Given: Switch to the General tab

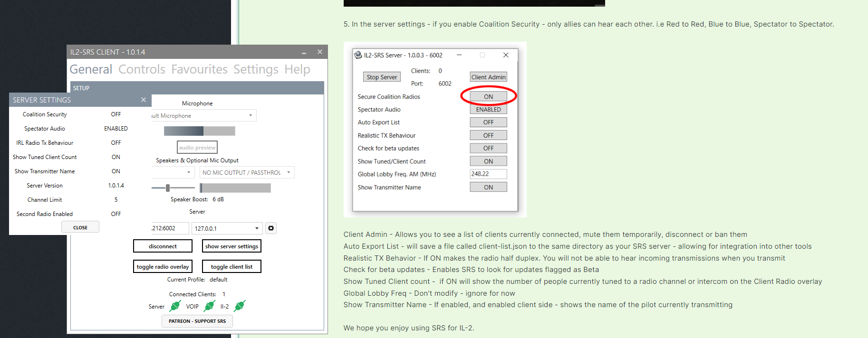Looking at the screenshot, I should tap(91, 69).
